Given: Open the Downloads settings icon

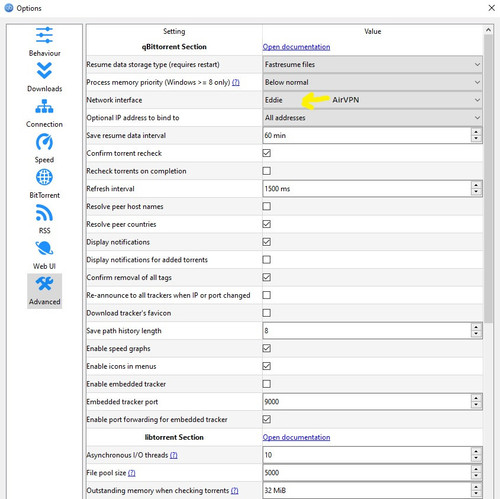Looking at the screenshot, I should (44, 71).
